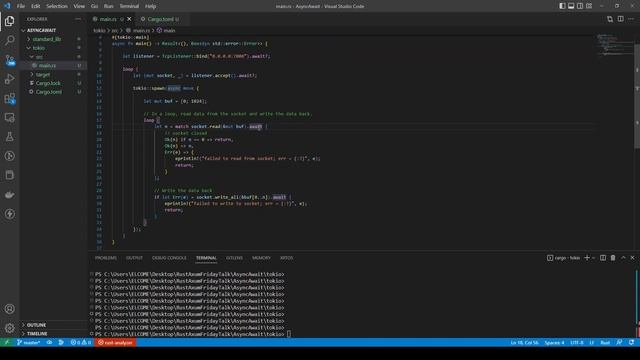Click errors and warnings count in status bar
The height and width of the screenshot is (360, 640).
[81, 342]
